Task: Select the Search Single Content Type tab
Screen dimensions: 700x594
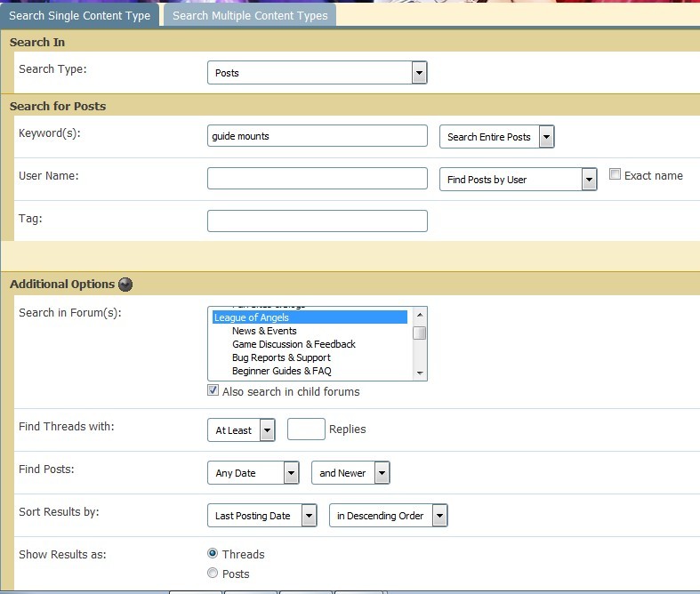Action: point(80,15)
